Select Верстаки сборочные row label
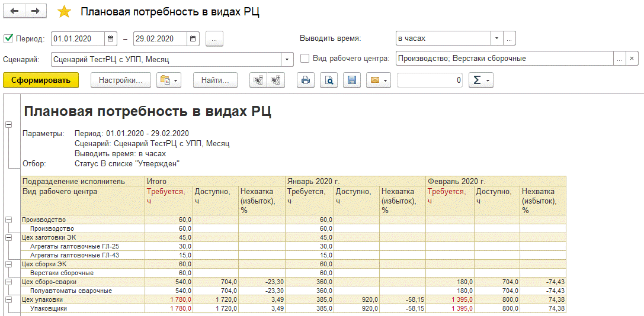The width and height of the screenshot is (644, 316). click(62, 273)
